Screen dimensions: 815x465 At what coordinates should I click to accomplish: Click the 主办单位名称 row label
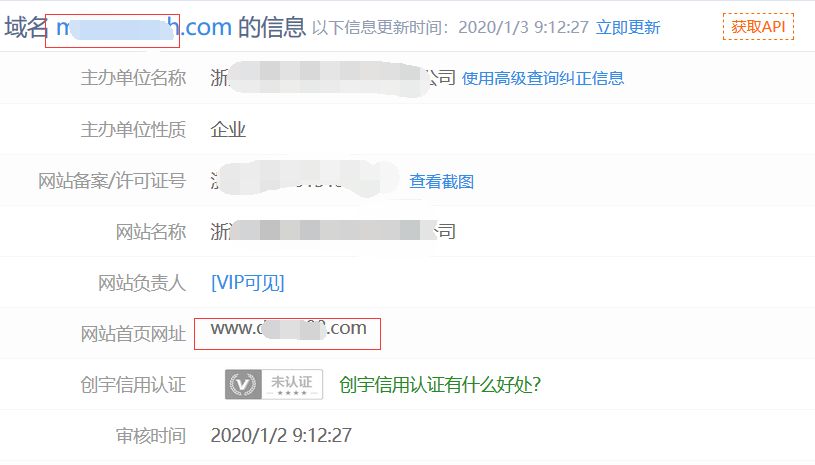tap(133, 78)
